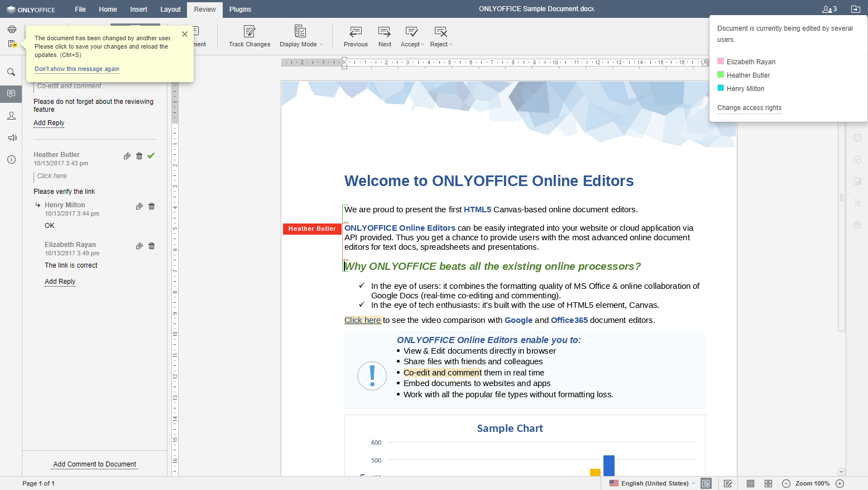Image resolution: width=868 pixels, height=490 pixels.
Task: Click Heather Butler's green color swatch
Action: coord(721,74)
